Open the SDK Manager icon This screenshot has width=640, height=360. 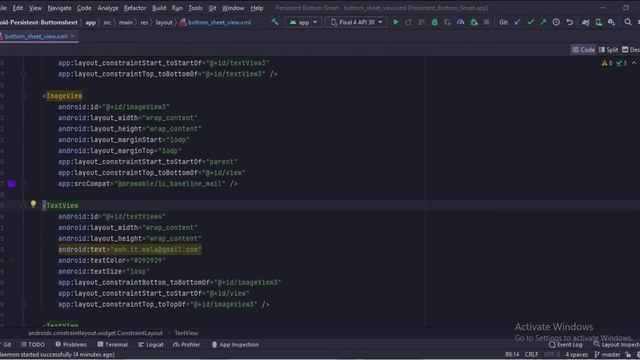pos(611,22)
